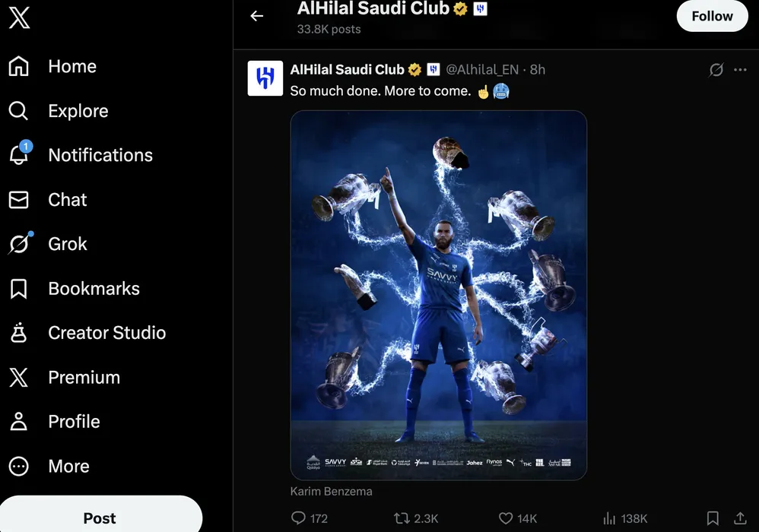Open the post's three-dot more menu

[x=740, y=70]
